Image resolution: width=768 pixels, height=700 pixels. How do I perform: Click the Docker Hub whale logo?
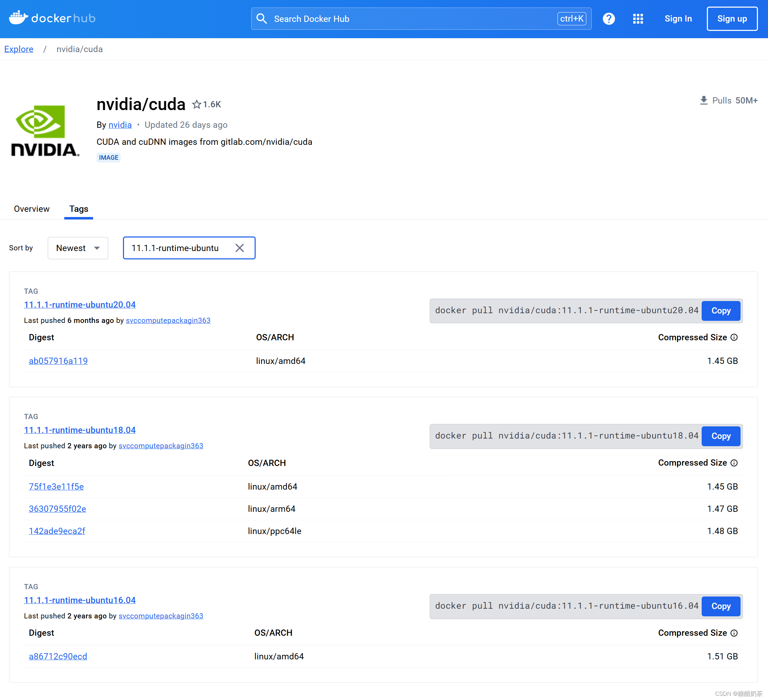[52, 18]
